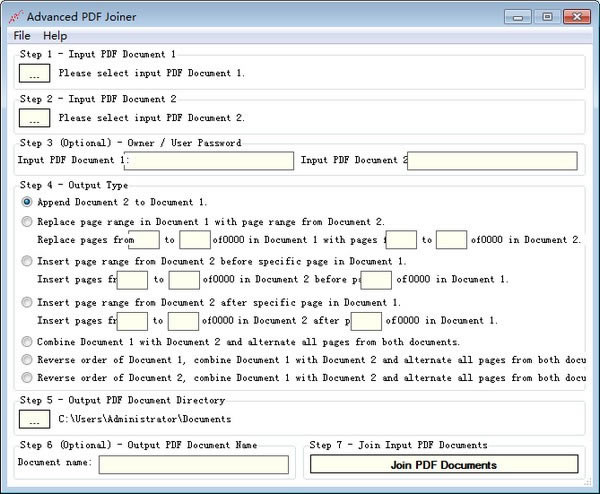Click the Input PDF Document 1 password field

[210, 161]
